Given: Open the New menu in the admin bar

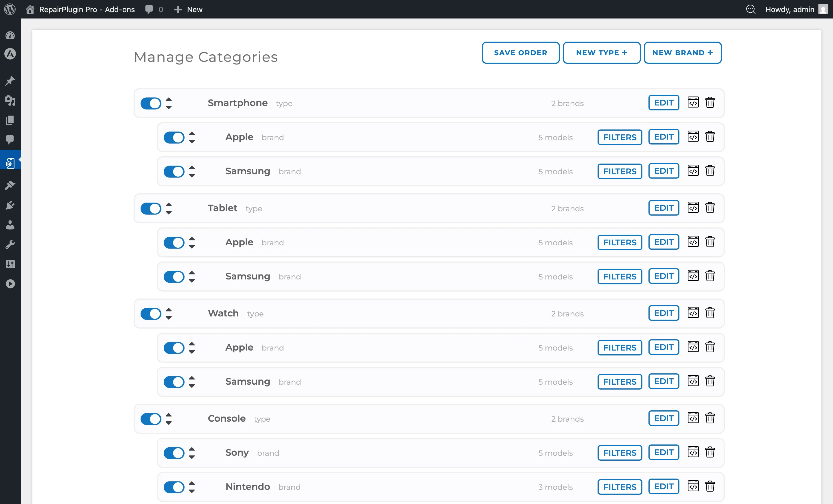Looking at the screenshot, I should pyautogui.click(x=188, y=9).
